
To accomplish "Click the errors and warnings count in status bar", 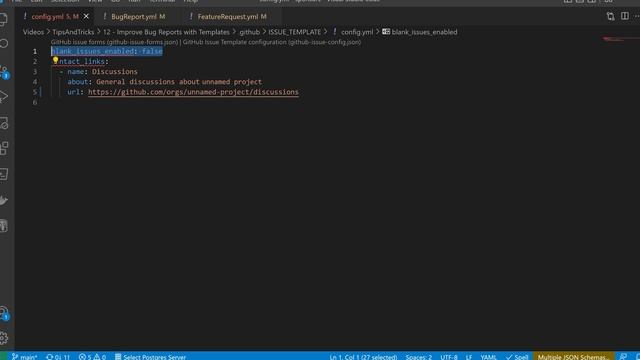I will [92, 357].
